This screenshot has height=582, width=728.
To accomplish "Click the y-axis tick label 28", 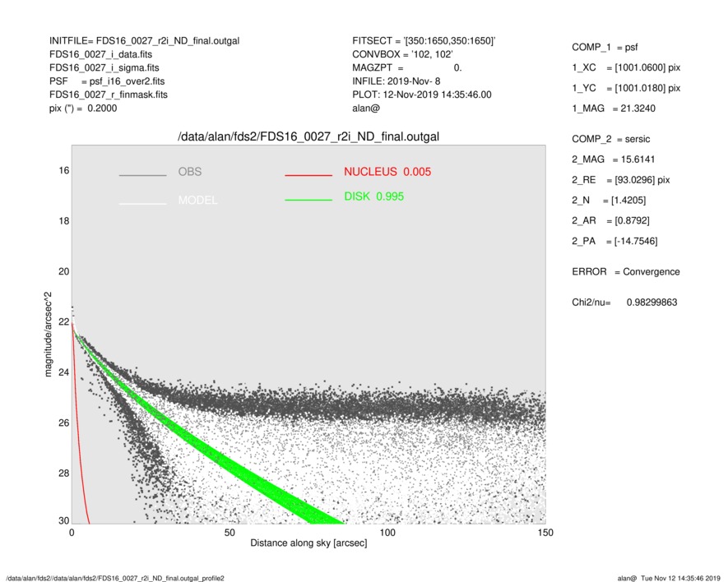I will [x=63, y=473].
